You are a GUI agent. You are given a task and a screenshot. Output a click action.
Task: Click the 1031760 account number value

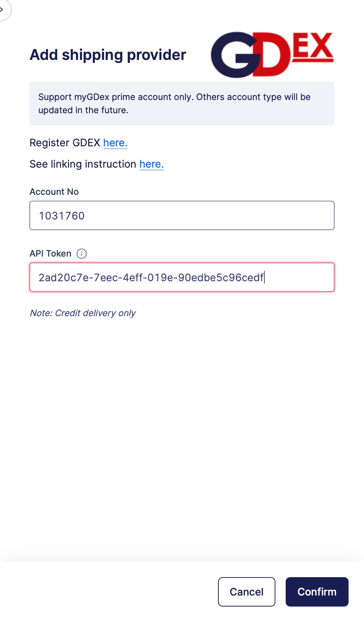[62, 216]
